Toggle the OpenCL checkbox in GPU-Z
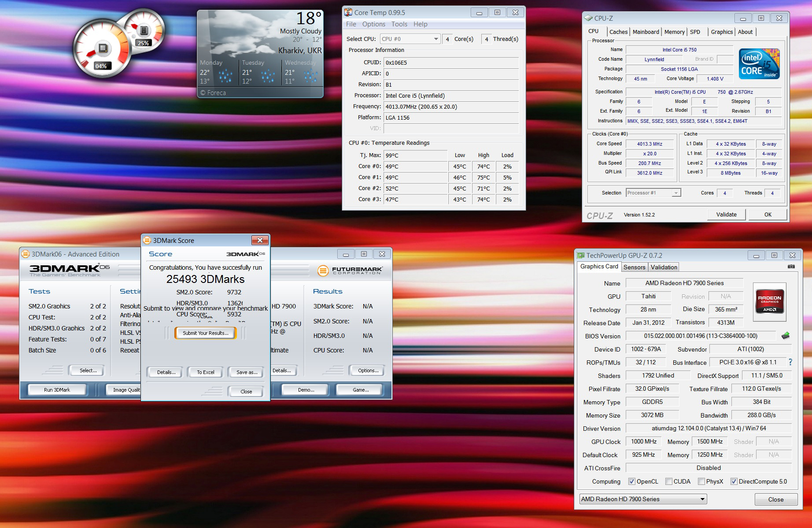The height and width of the screenshot is (528, 812). tap(632, 481)
